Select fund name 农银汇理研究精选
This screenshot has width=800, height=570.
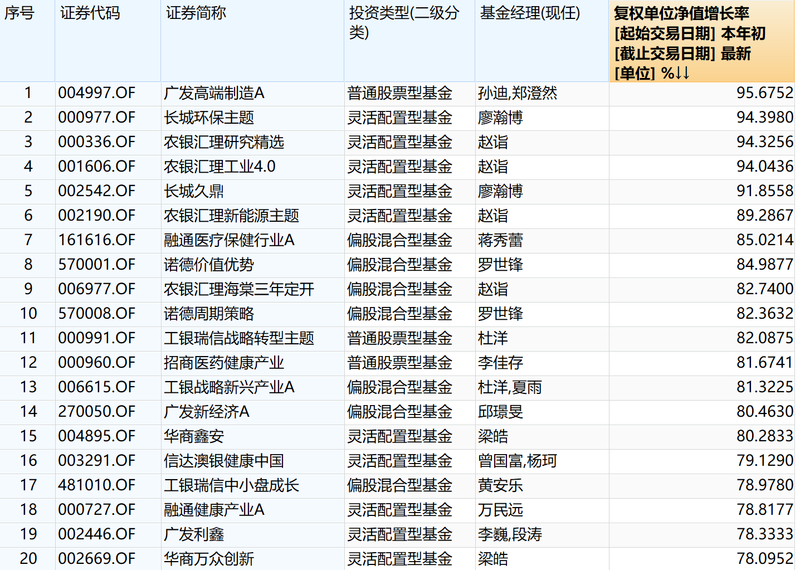tap(224, 142)
